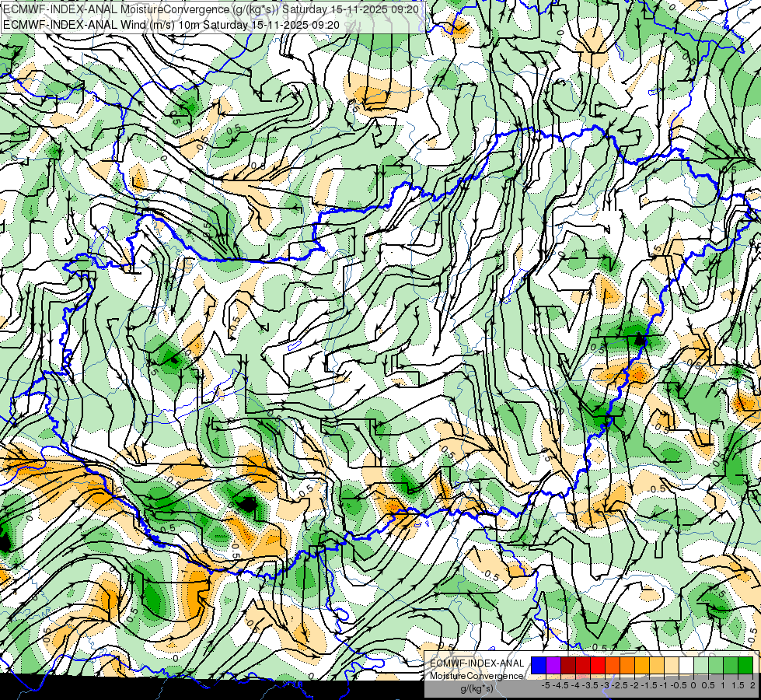The height and width of the screenshot is (700, 761).
Task: Click the white legend color swatch
Action: click(686, 666)
